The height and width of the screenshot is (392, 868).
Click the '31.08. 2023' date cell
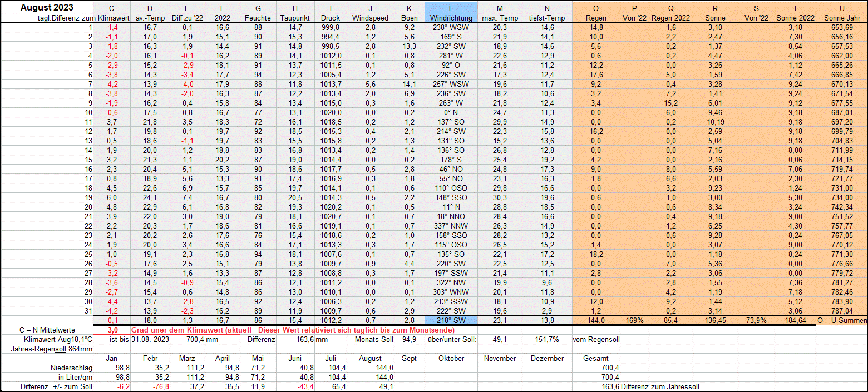tap(150, 339)
